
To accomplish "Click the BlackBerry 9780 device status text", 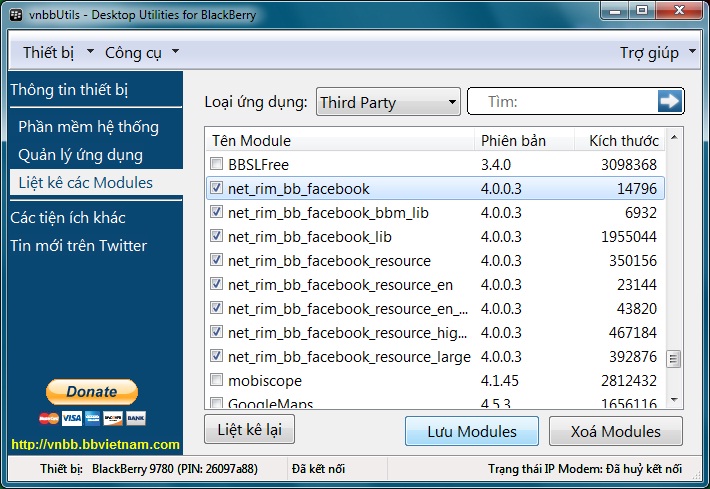I will click(175, 469).
